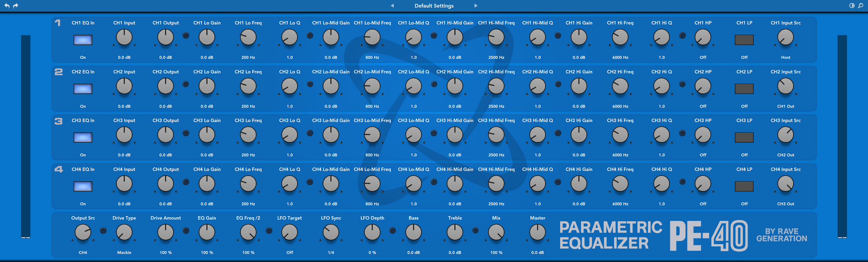Click the CH1 Input Src knob

click(x=785, y=38)
